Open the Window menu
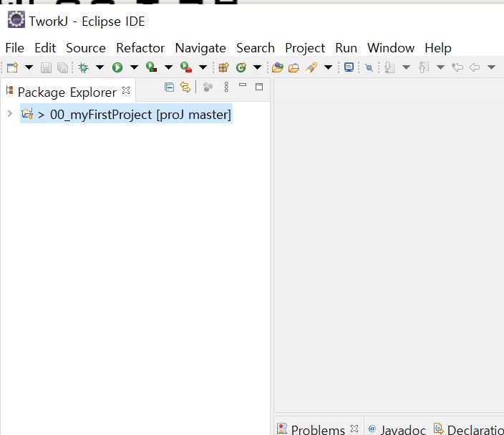Screen dimensions: 504x435 [x=391, y=48]
